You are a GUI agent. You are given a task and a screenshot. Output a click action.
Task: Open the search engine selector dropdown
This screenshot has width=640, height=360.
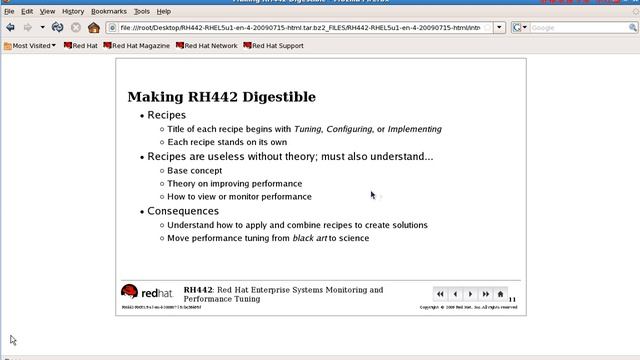pos(520,28)
